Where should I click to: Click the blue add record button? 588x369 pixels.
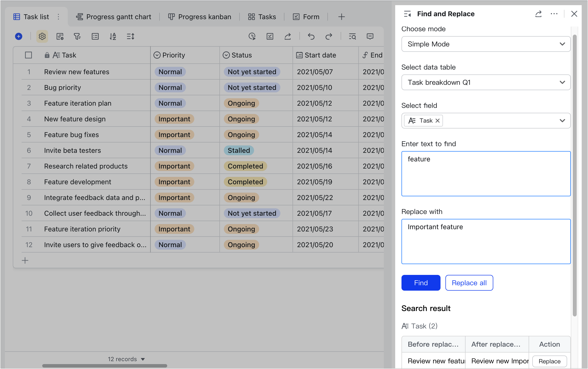(x=19, y=36)
